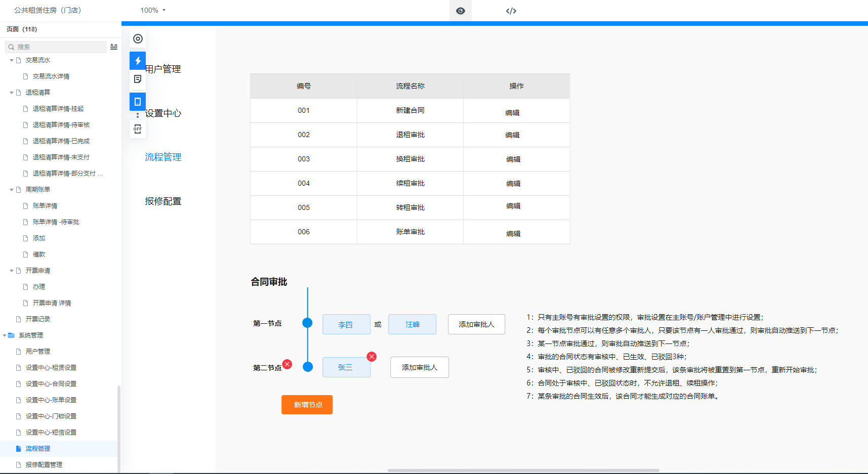
Task: Collapse the 开票申请 tree node
Action: (x=12, y=271)
